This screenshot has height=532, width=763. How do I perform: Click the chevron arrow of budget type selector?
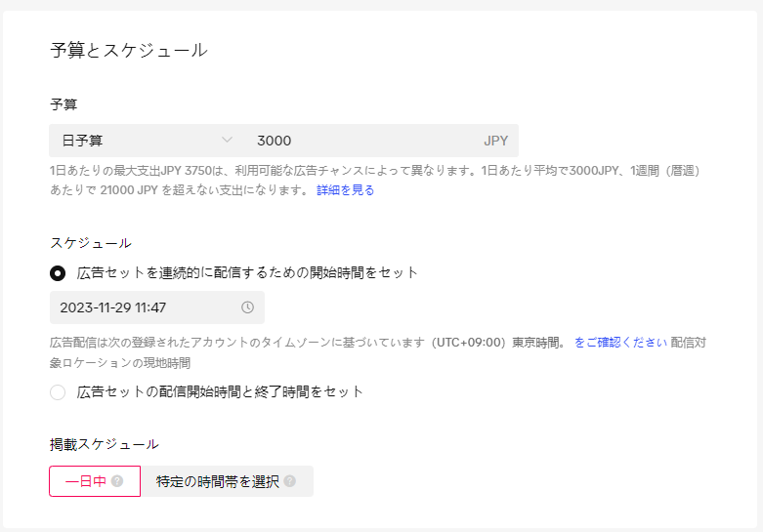point(228,141)
